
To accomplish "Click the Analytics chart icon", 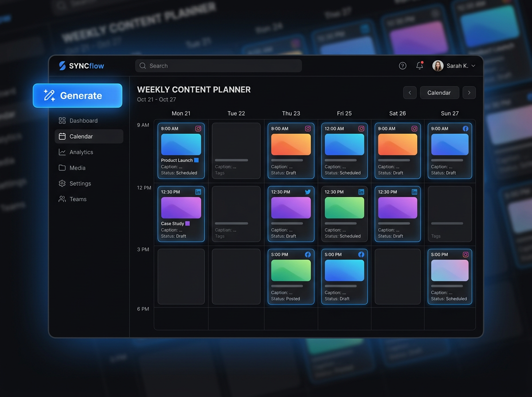I will click(62, 152).
